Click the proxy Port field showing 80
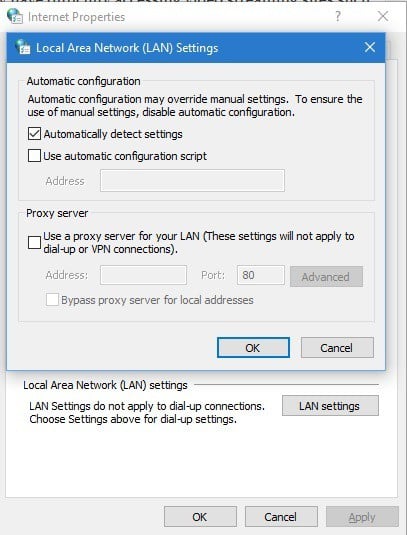 click(x=261, y=275)
